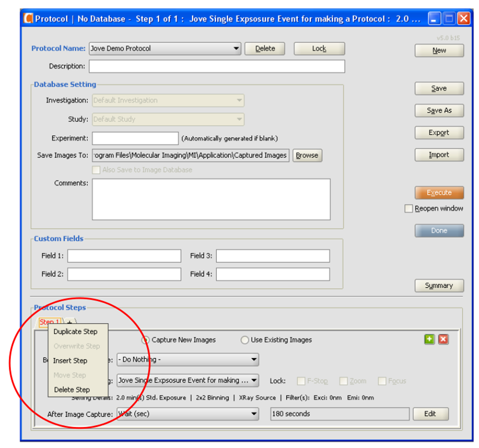Click the New button

click(439, 51)
